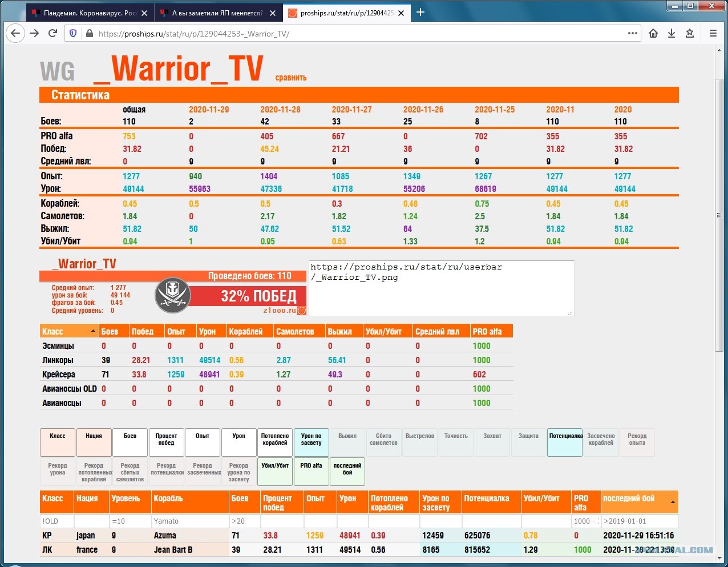Sort ships table by последний бой
Image resolution: width=728 pixels, height=567 pixels.
point(639,502)
